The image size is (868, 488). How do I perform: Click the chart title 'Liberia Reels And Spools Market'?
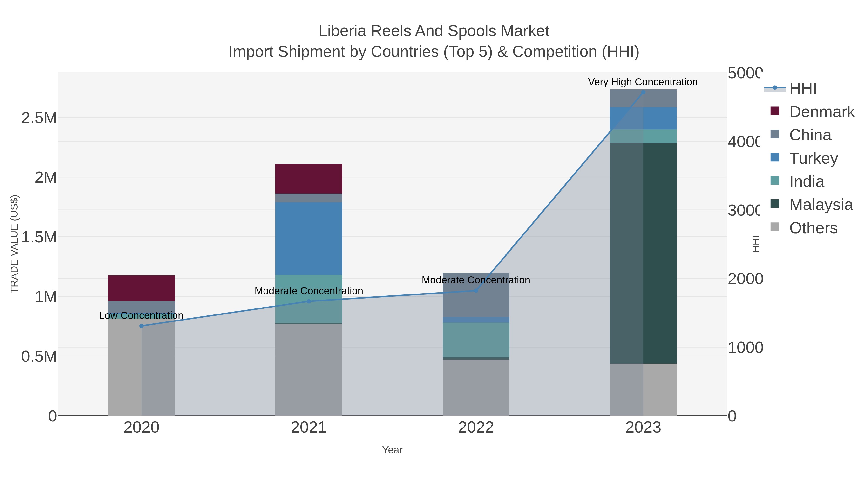pyautogui.click(x=434, y=31)
